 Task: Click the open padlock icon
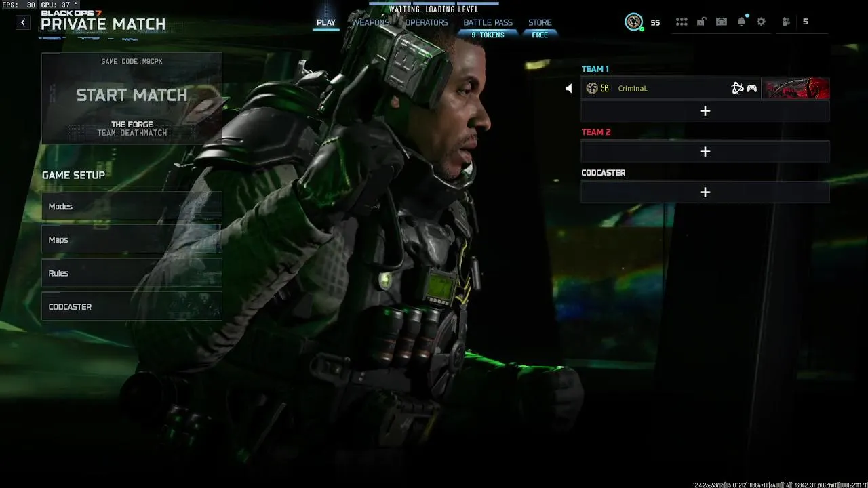pos(701,22)
